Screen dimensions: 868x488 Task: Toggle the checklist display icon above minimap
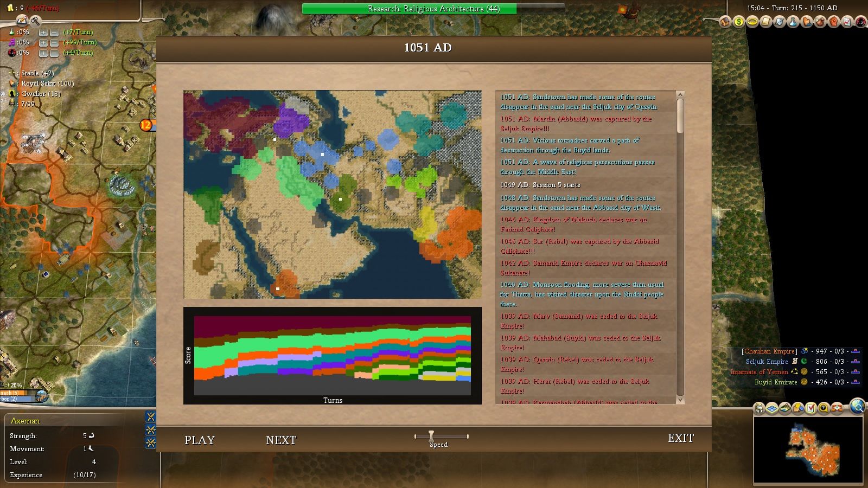point(811,408)
